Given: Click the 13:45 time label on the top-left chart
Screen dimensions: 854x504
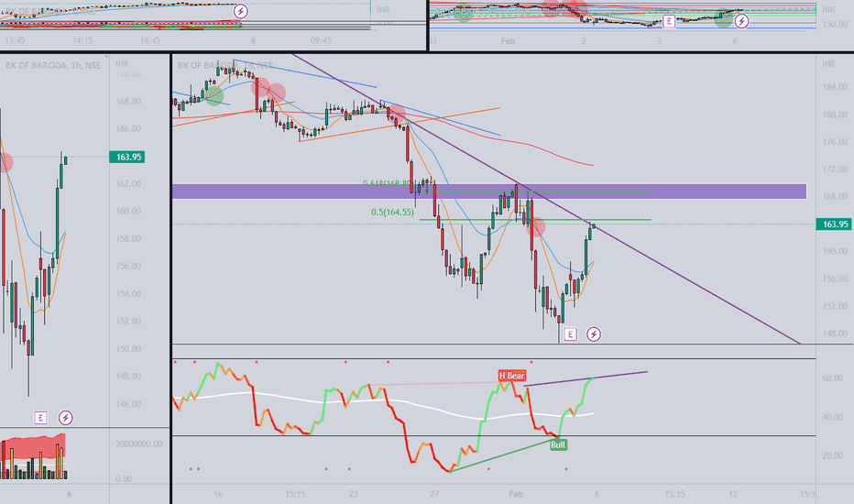Looking at the screenshot, I should click(15, 40).
